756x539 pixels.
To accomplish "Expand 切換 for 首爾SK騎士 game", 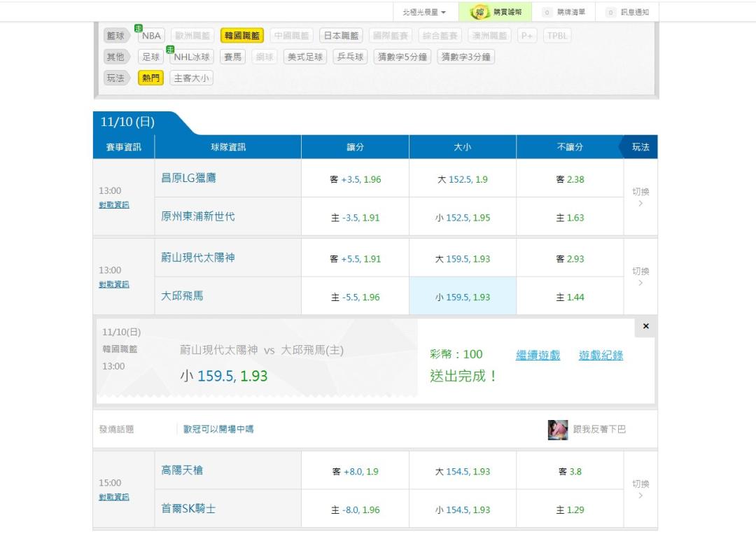I will click(x=640, y=489).
